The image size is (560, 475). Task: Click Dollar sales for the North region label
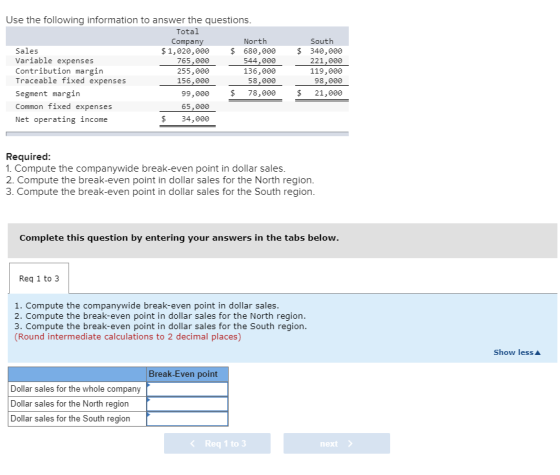(x=69, y=404)
